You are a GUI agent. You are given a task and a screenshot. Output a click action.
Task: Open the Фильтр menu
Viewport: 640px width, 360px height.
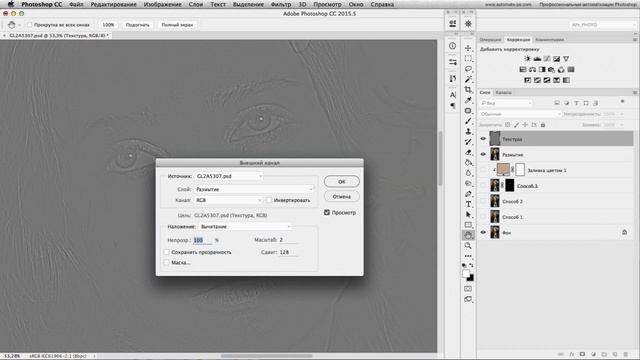pos(281,4)
